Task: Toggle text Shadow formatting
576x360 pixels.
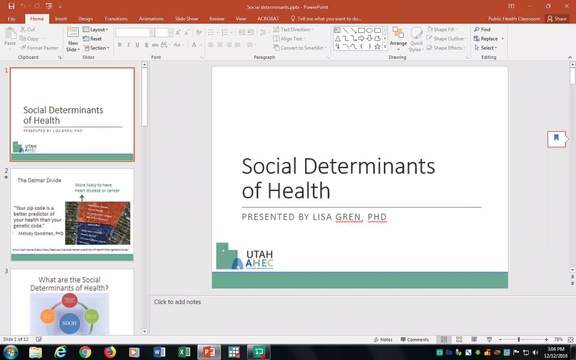Action: click(x=146, y=45)
